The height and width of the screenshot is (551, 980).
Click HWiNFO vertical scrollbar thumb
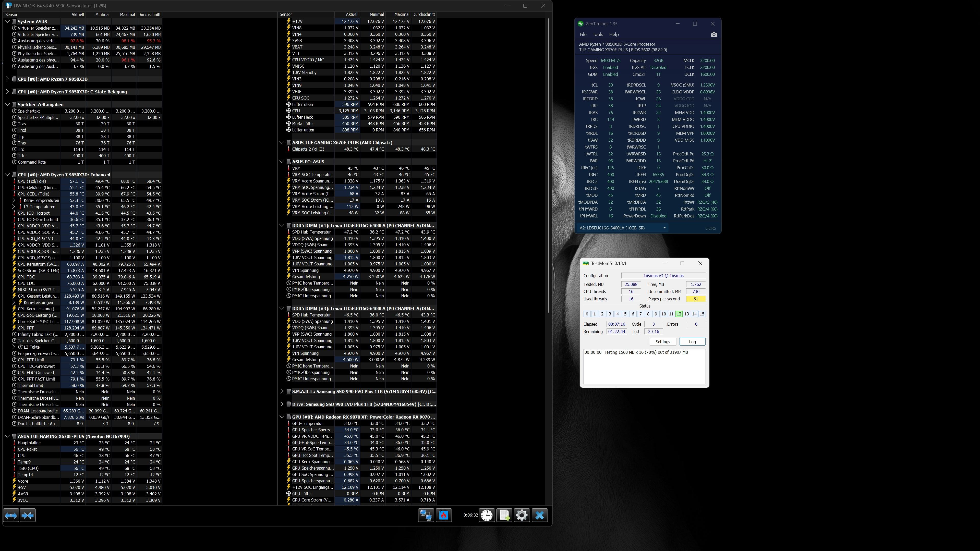(548, 165)
